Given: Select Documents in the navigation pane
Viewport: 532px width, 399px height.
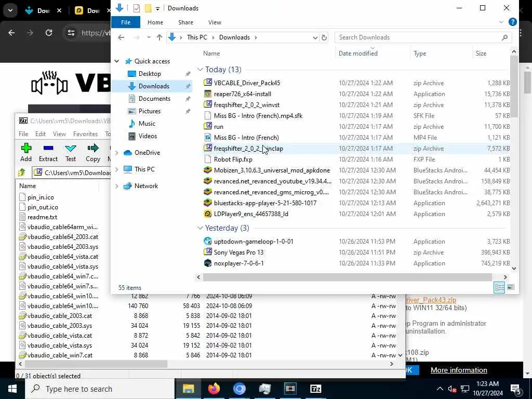Looking at the screenshot, I should click(x=154, y=98).
